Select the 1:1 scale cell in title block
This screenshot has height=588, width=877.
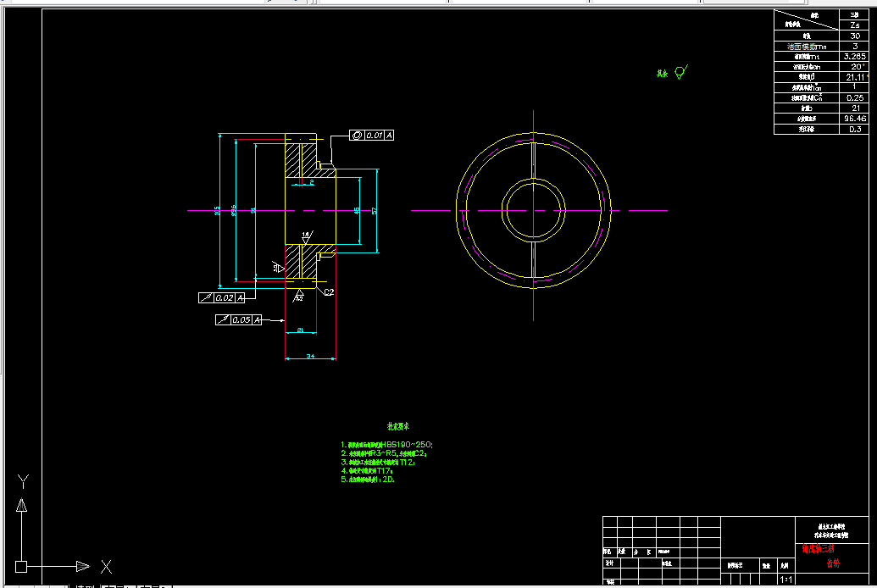(x=785, y=580)
